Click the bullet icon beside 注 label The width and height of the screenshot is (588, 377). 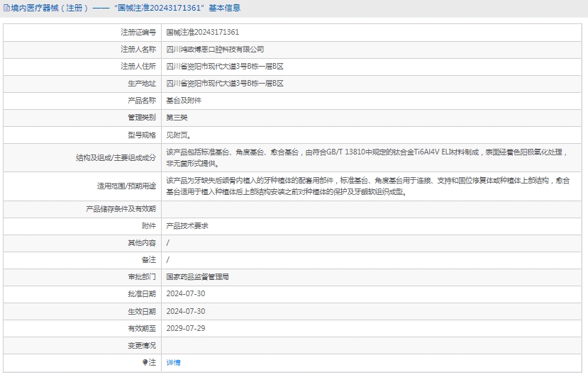coord(145,362)
